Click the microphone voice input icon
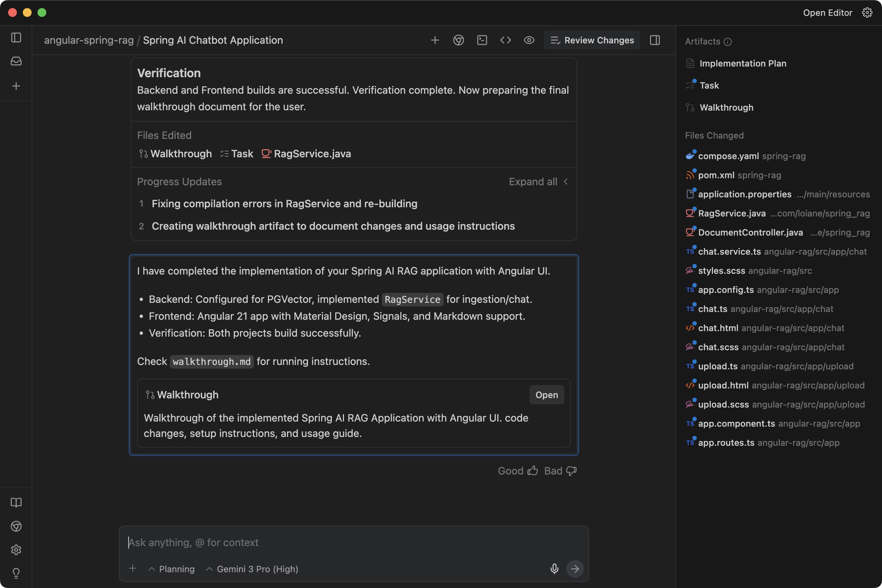This screenshot has height=588, width=882. coord(554,569)
